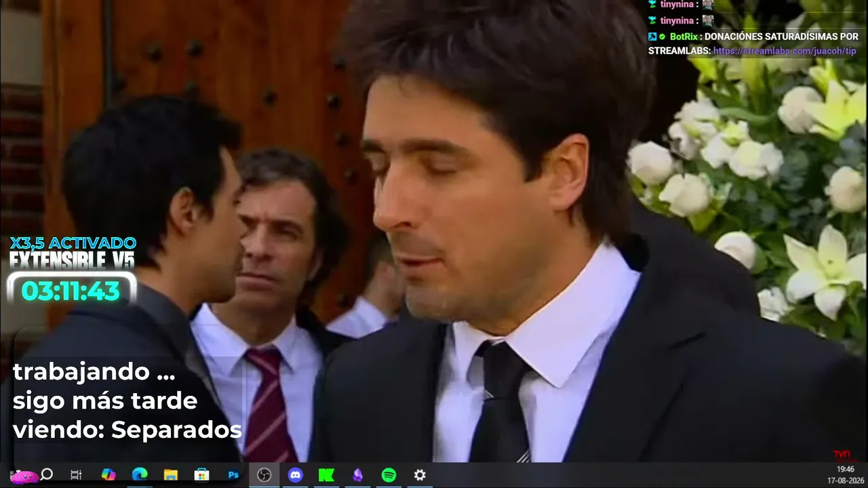
Task: Click the first tinynina chat username
Action: (x=676, y=4)
